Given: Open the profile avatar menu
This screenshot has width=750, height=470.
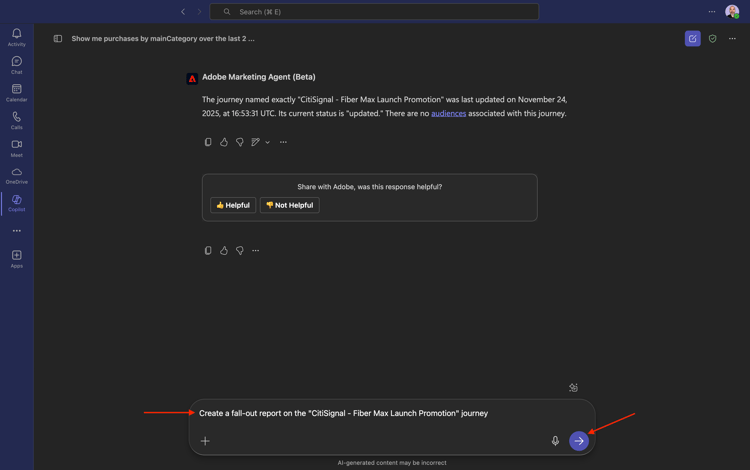Looking at the screenshot, I should coord(732,11).
